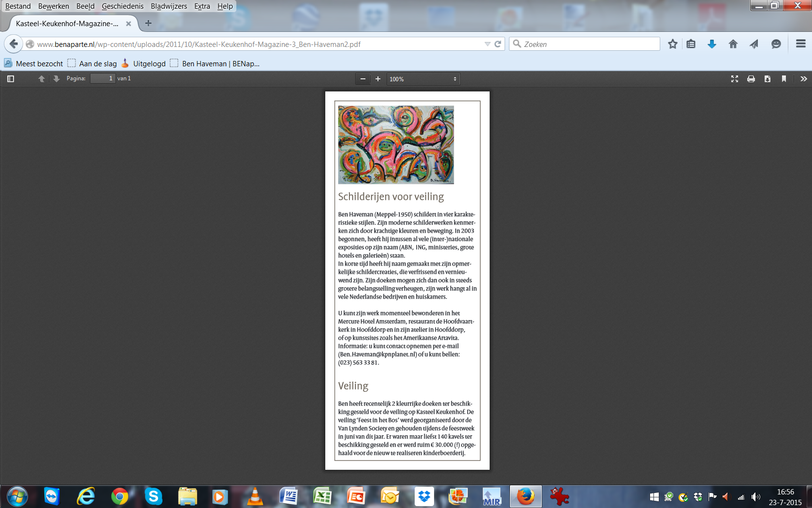Bookmark this page with star
812x508 pixels.
coord(672,44)
